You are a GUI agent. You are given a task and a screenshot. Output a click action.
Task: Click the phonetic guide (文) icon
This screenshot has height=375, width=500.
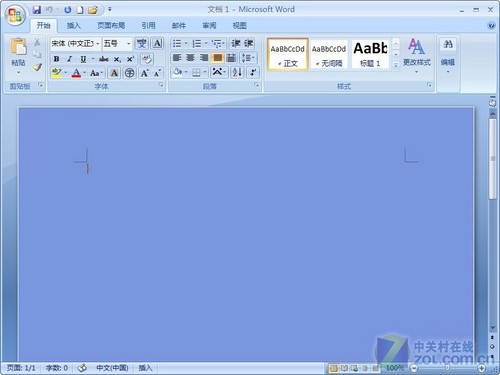pyautogui.click(x=142, y=43)
